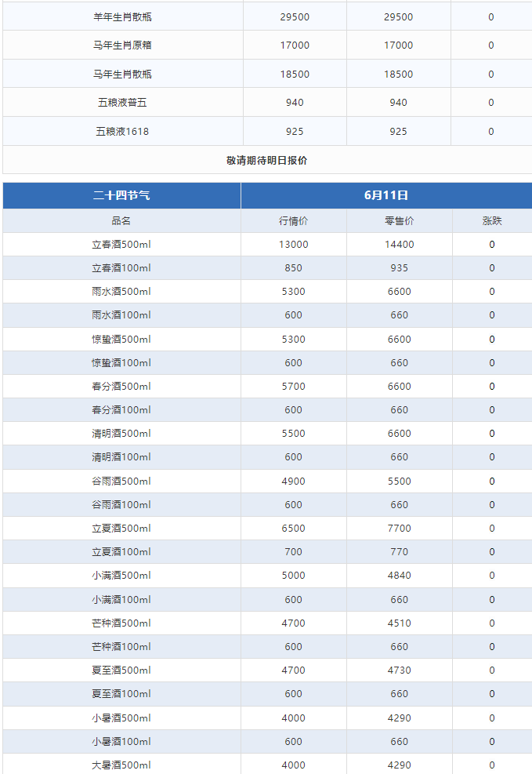The width and height of the screenshot is (532, 774).
Task: Select the 小暑酒500ml row name
Action: coord(121,718)
